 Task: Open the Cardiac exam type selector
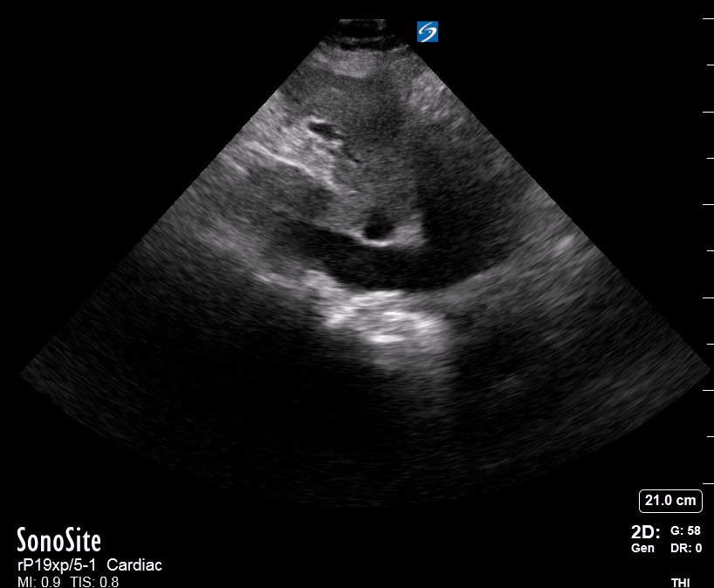[136, 564]
